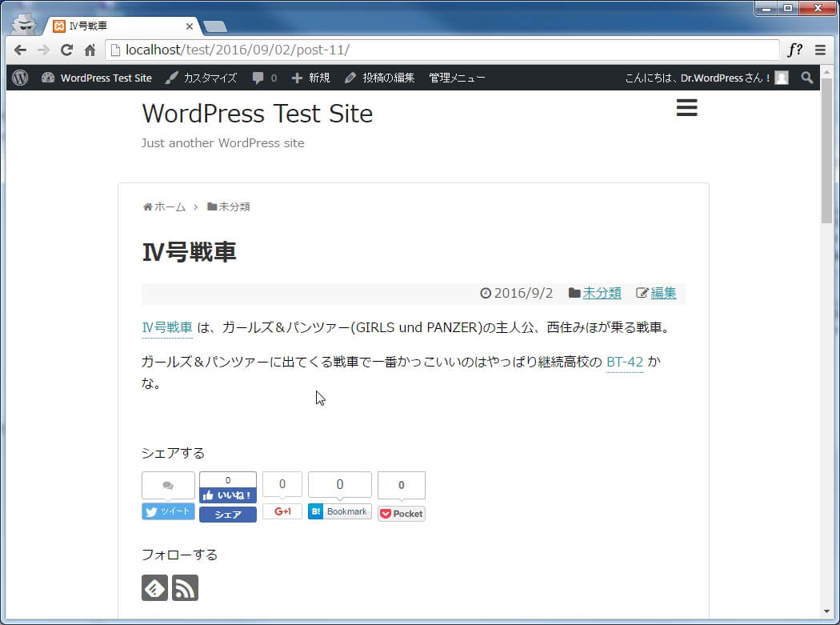Open the Chrome settings menu button
The image size is (840, 625).
[820, 50]
